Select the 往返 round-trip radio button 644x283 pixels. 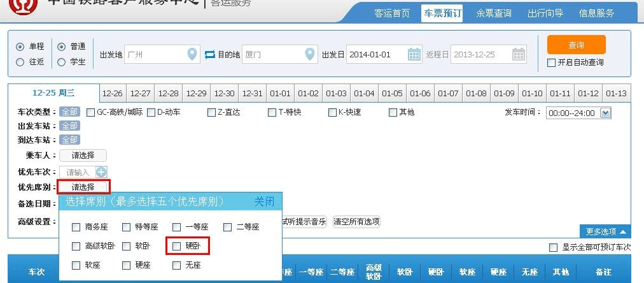click(x=20, y=62)
